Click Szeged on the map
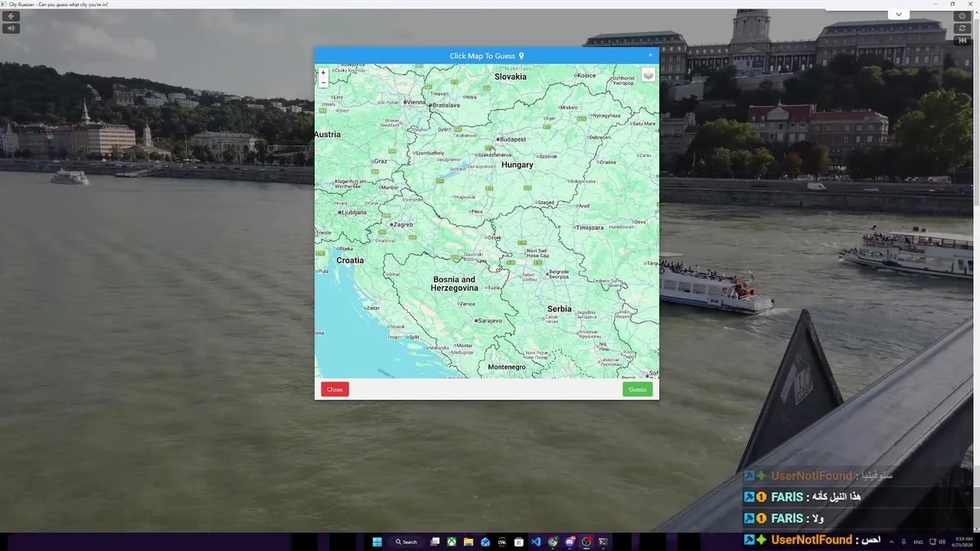Screen dimensions: 980x551 pos(544,203)
